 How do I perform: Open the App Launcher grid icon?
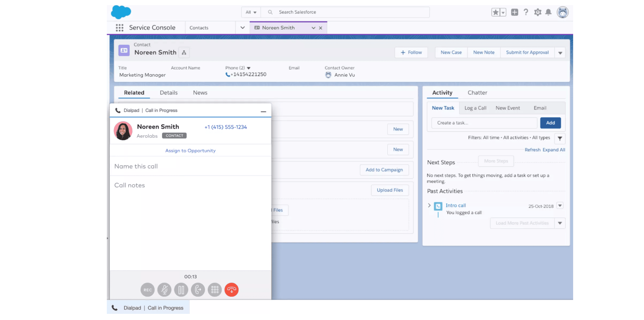(x=119, y=28)
